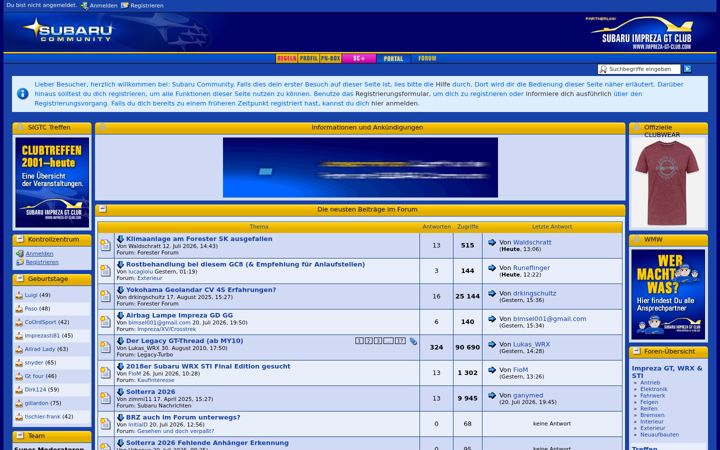Collapse the Foren-Übersicht box
Screen dimensions: 720x450
636,351
